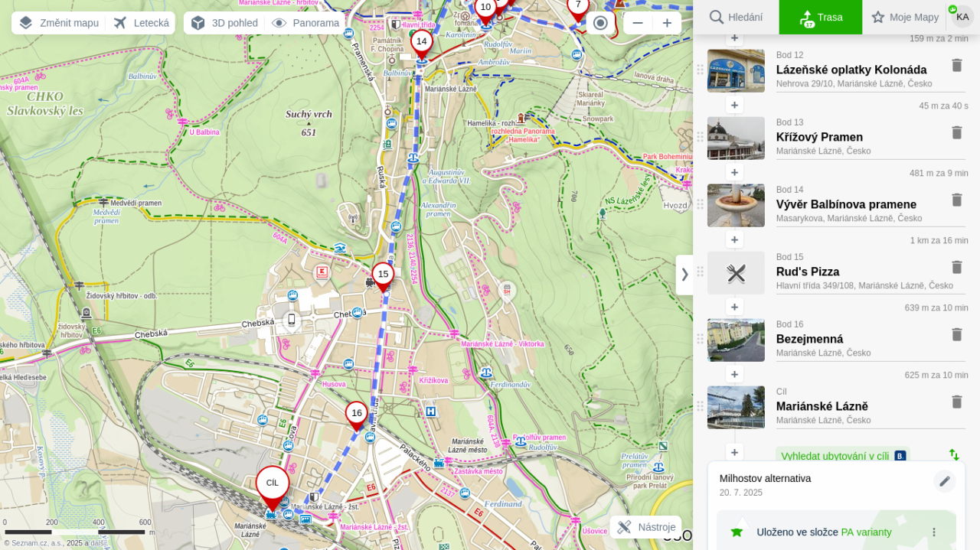Edit the Milhostov alternativa route name
The width and height of the screenshot is (980, 550).
pos(944,481)
